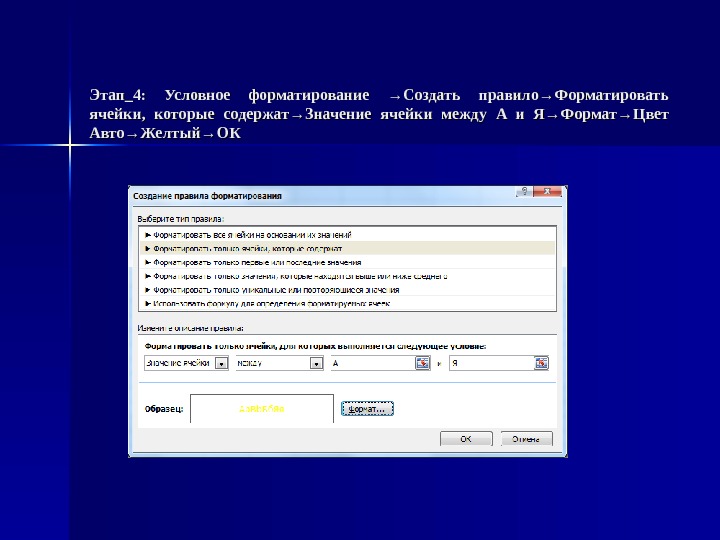Click the 'Образец:' label
Image resolution: width=720 pixels, height=540 pixels.
[x=164, y=409]
